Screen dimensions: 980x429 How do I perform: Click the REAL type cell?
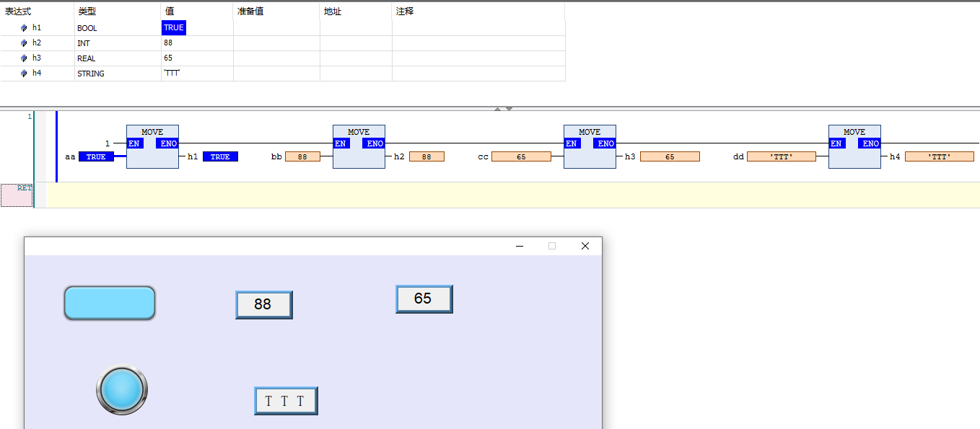pos(86,58)
